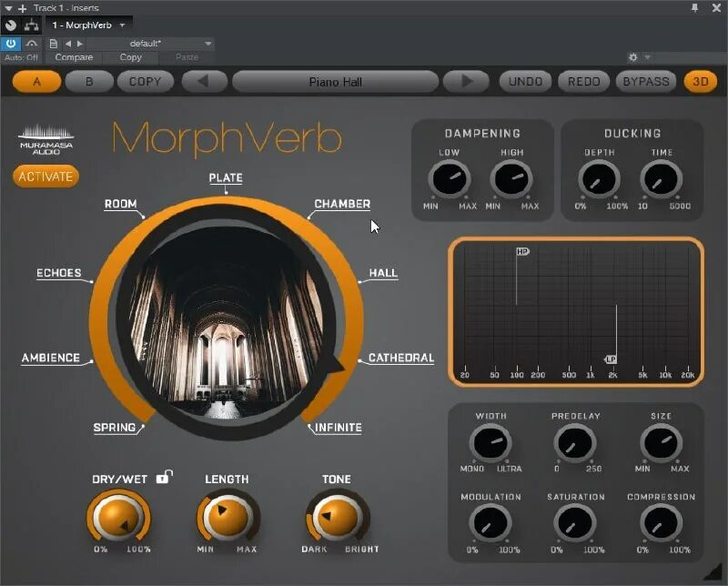The height and width of the screenshot is (586, 728).
Task: Select the ROOM reverb type
Action: tap(121, 204)
